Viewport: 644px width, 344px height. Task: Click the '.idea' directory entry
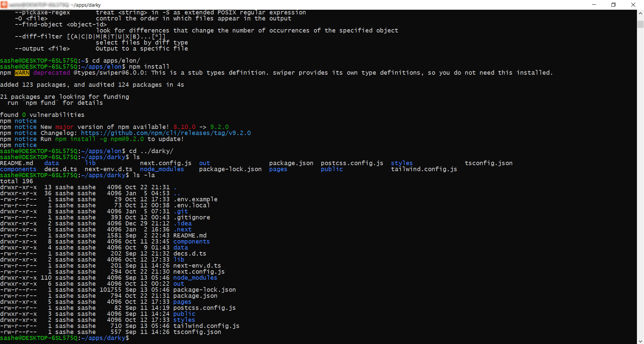[x=182, y=223]
